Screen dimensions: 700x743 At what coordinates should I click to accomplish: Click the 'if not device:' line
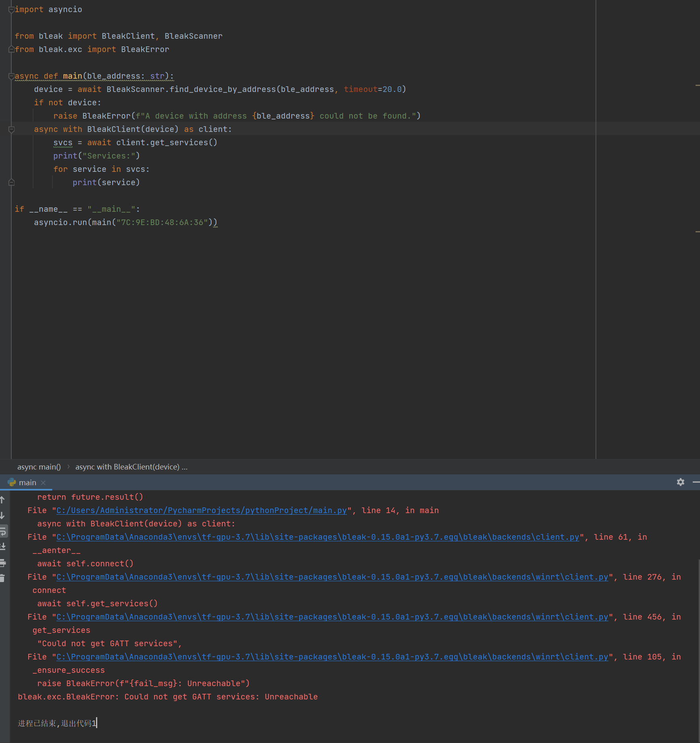coord(67,102)
